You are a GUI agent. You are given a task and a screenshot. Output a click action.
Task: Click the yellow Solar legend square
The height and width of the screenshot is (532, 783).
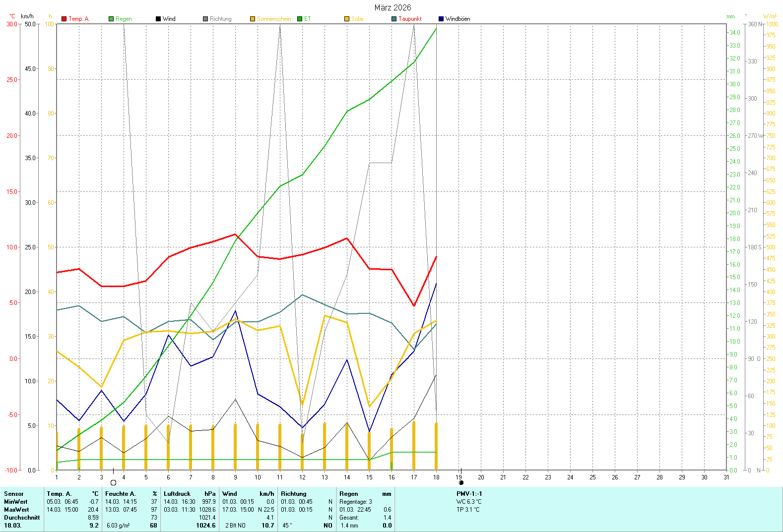pos(347,19)
